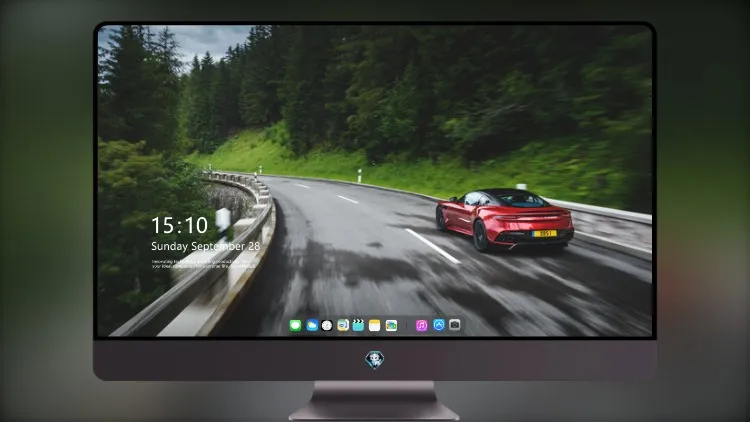Open the yellow Notes app in the dock

coord(375,325)
